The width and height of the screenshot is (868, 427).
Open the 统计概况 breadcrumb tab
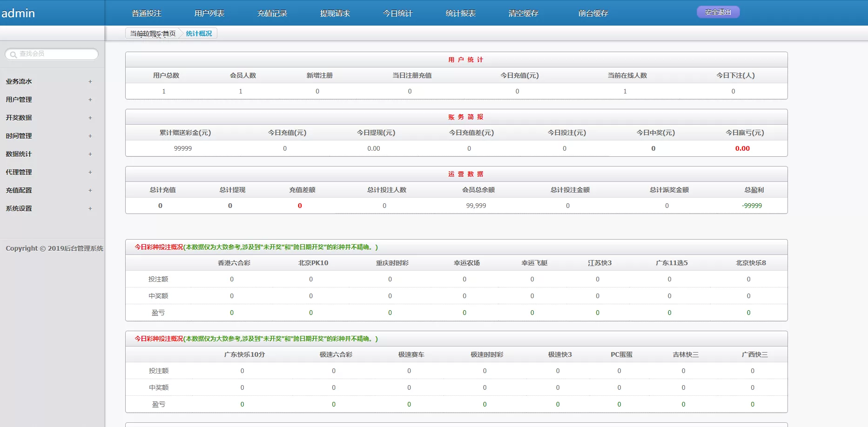(198, 33)
